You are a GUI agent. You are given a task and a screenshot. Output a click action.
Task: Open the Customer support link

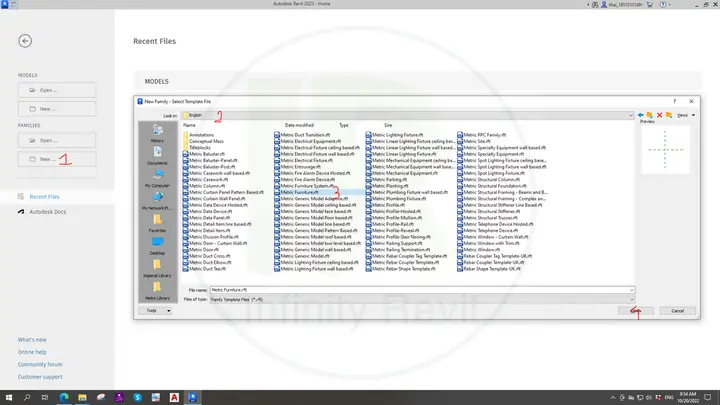(x=40, y=377)
